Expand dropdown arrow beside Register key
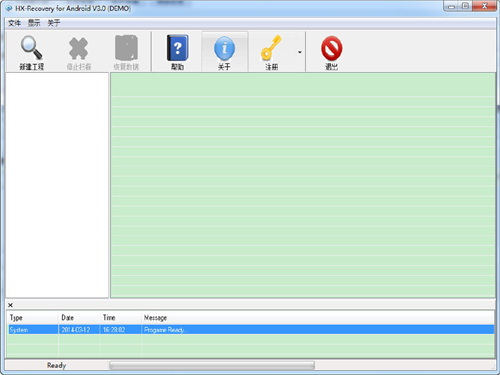500x375 pixels. pyautogui.click(x=300, y=52)
